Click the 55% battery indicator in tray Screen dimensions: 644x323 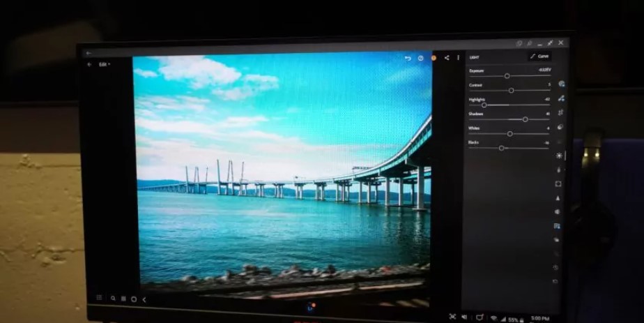[x=516, y=320]
